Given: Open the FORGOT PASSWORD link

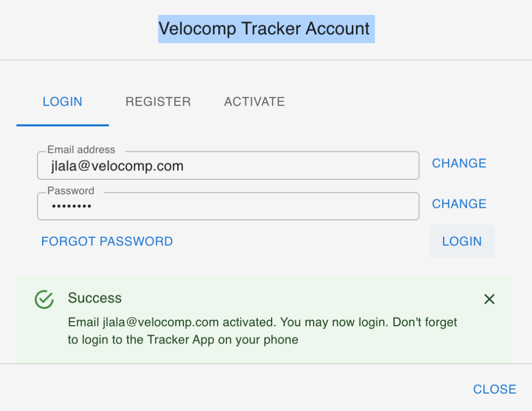Looking at the screenshot, I should (107, 242).
